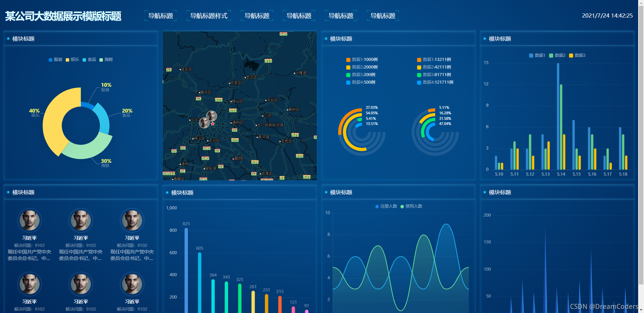
Task: Click the orange bar labeled 231
Action: (x=266, y=303)
